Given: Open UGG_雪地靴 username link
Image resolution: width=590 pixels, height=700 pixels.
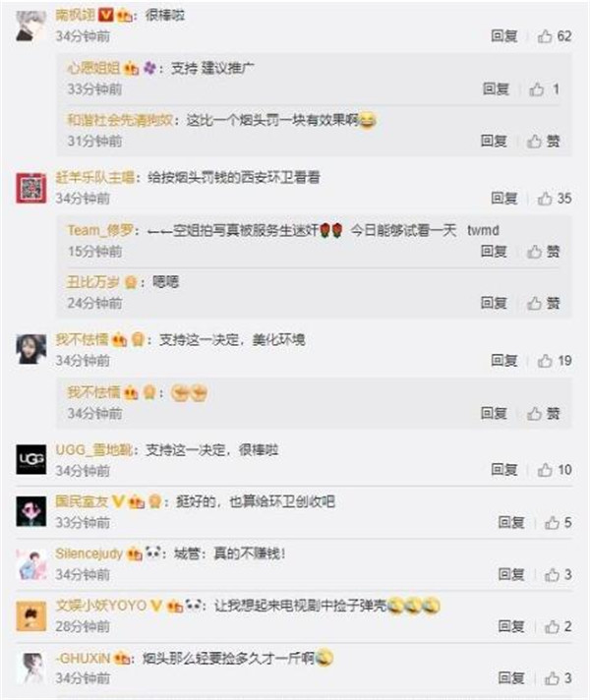Looking at the screenshot, I should click(93, 449).
